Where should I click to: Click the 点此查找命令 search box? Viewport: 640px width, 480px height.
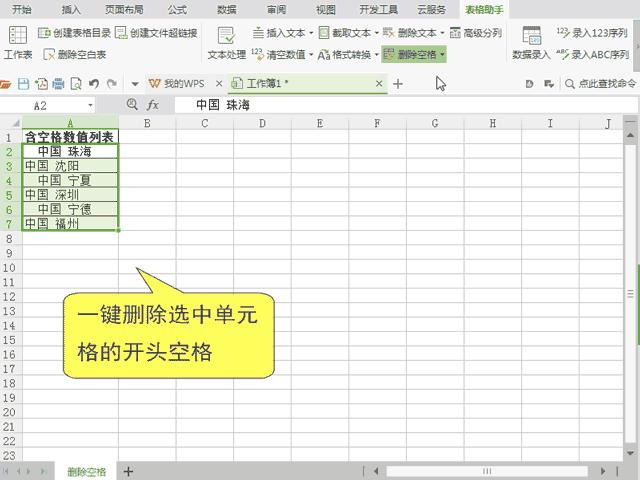click(601, 84)
